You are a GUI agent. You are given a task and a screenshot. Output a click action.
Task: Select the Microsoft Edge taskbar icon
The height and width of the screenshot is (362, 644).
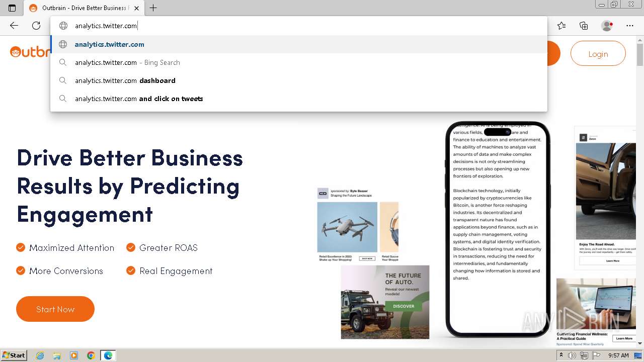pyautogui.click(x=108, y=355)
